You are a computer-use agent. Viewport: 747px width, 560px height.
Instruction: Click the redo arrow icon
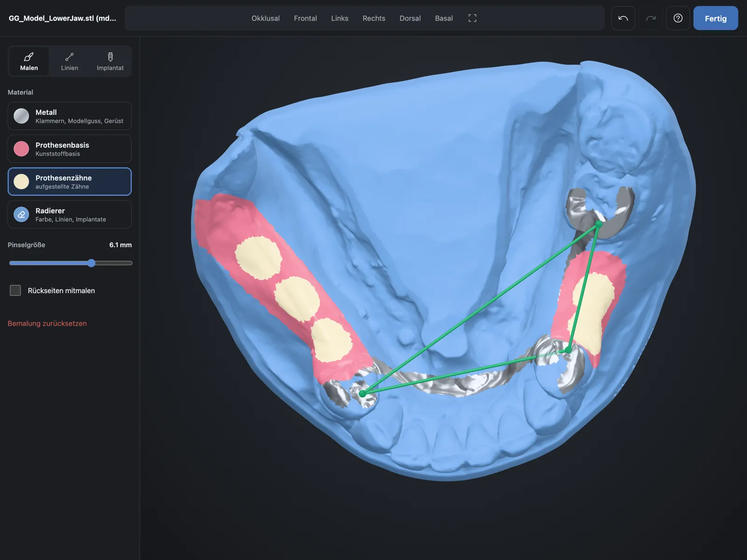click(x=651, y=18)
